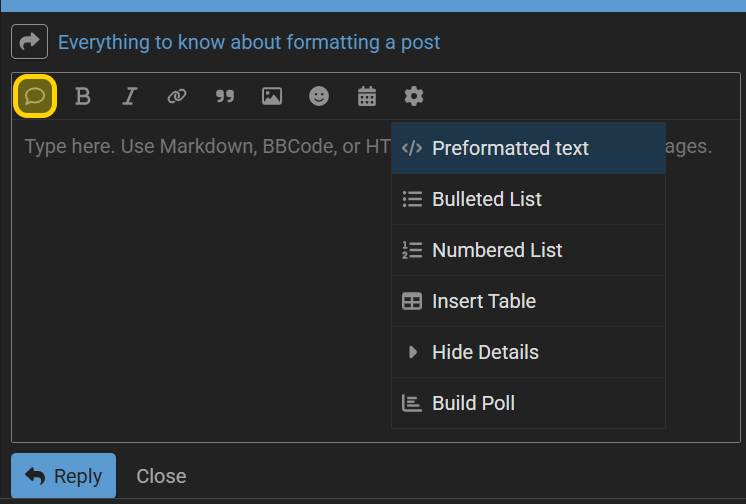
Task: Choose Hide Details menu entry
Action: point(528,352)
